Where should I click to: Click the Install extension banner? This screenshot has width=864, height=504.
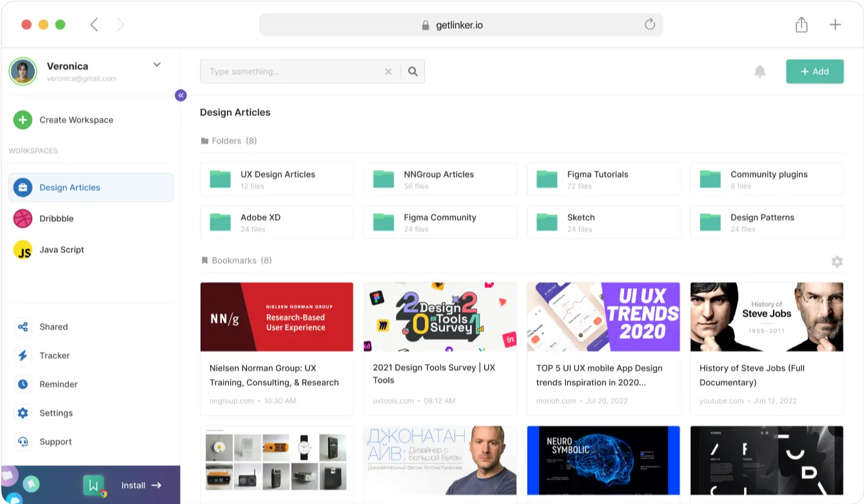[x=91, y=485]
